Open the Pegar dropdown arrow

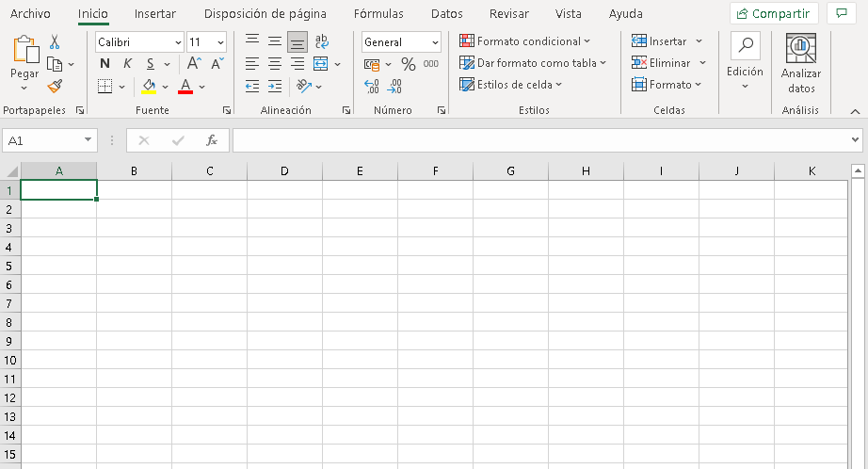tap(24, 88)
